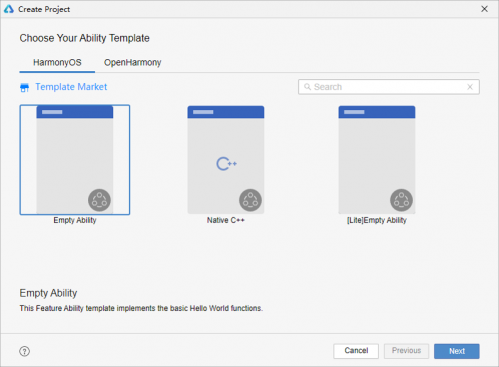
Task: Click the Previous button
Action: pyautogui.click(x=406, y=351)
